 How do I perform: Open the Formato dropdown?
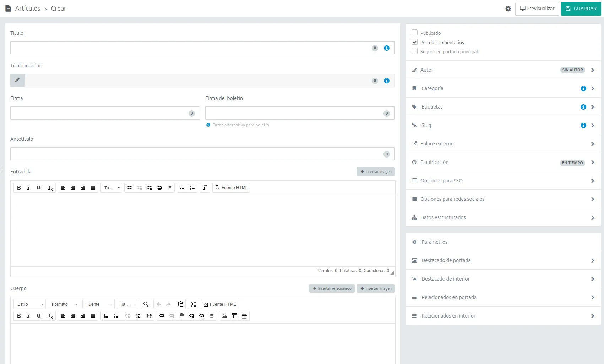64,304
